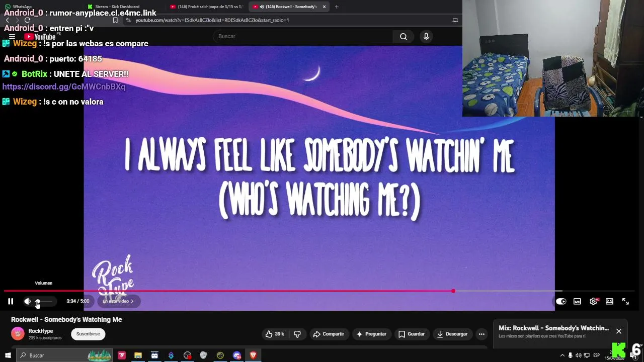Pause the video playback
This screenshot has height=362, width=644.
pyautogui.click(x=11, y=301)
